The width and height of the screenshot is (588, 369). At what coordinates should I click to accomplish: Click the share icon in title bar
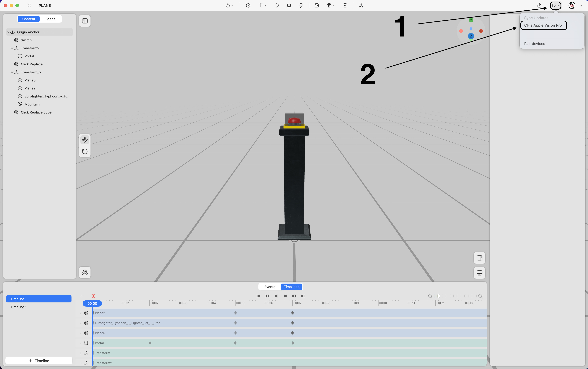pyautogui.click(x=539, y=5)
